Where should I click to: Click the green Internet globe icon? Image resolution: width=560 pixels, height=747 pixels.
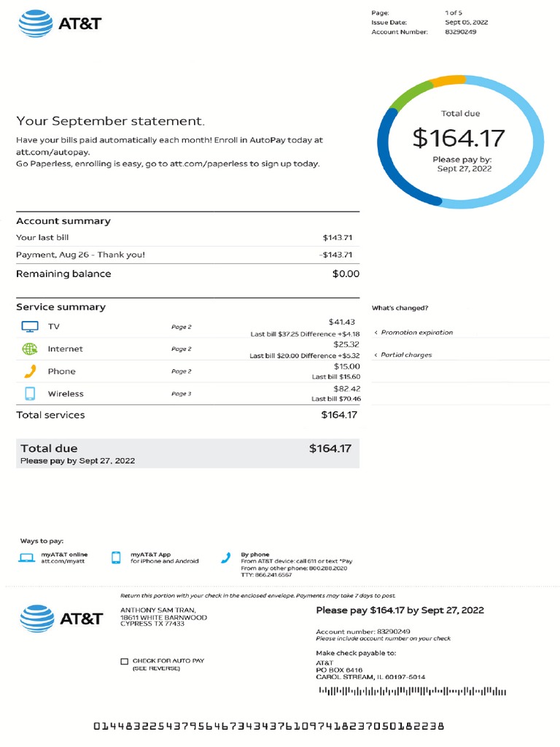click(29, 349)
